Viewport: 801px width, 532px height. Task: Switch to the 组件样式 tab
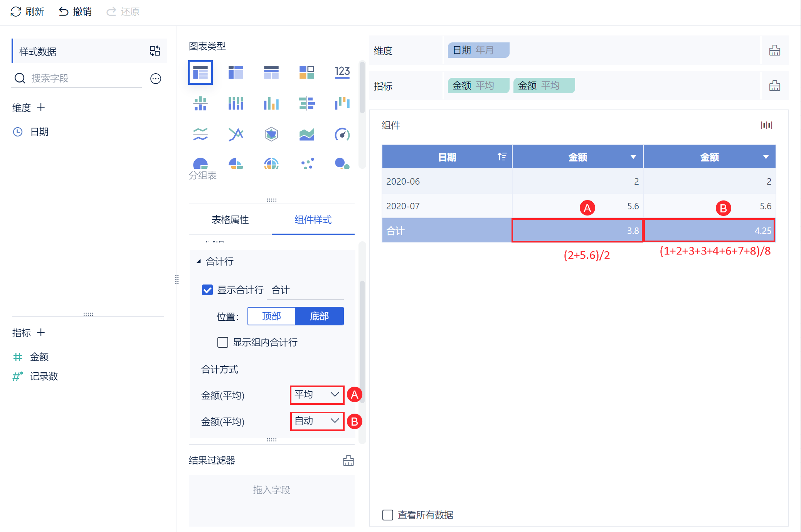313,220
